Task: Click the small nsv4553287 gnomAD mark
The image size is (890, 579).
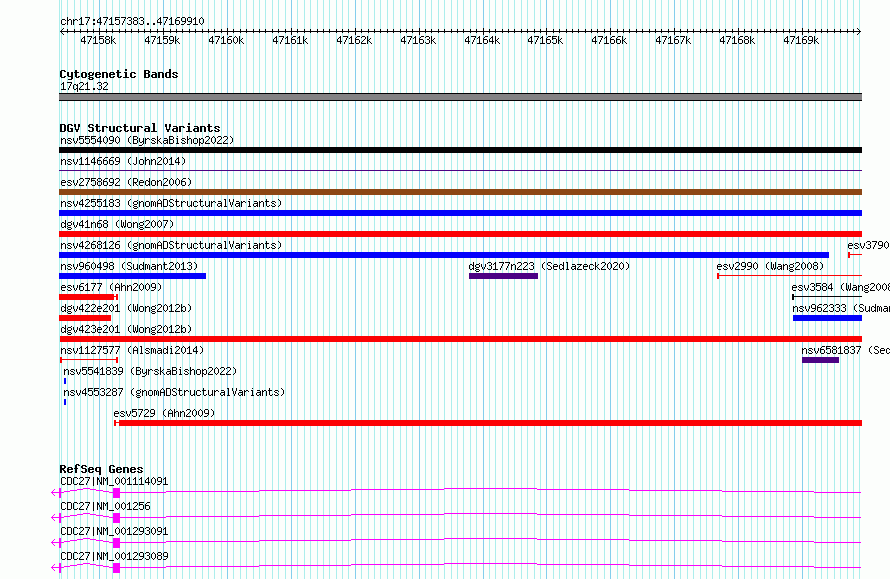Action: 65,402
